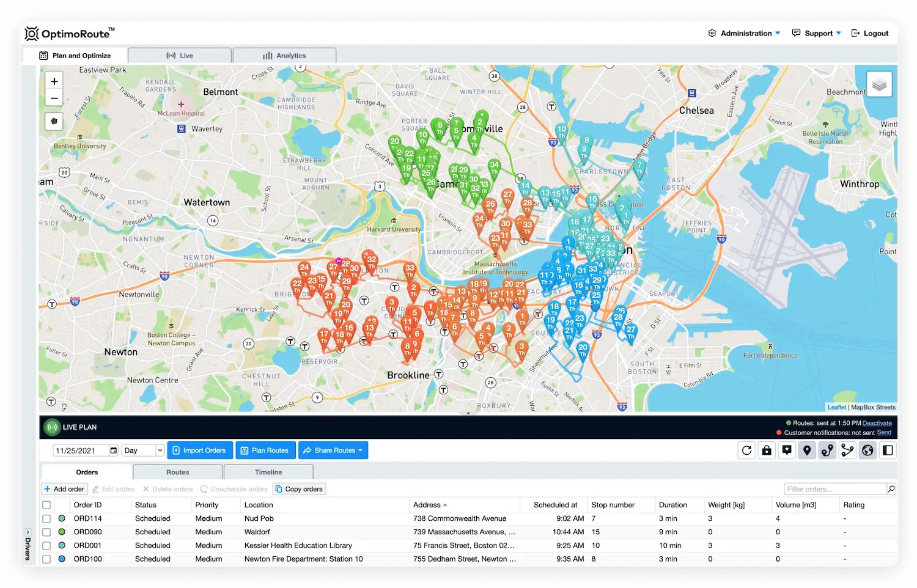Image resolution: width=917 pixels, height=588 pixels.
Task: Open the Day view dropdown
Action: (x=143, y=450)
